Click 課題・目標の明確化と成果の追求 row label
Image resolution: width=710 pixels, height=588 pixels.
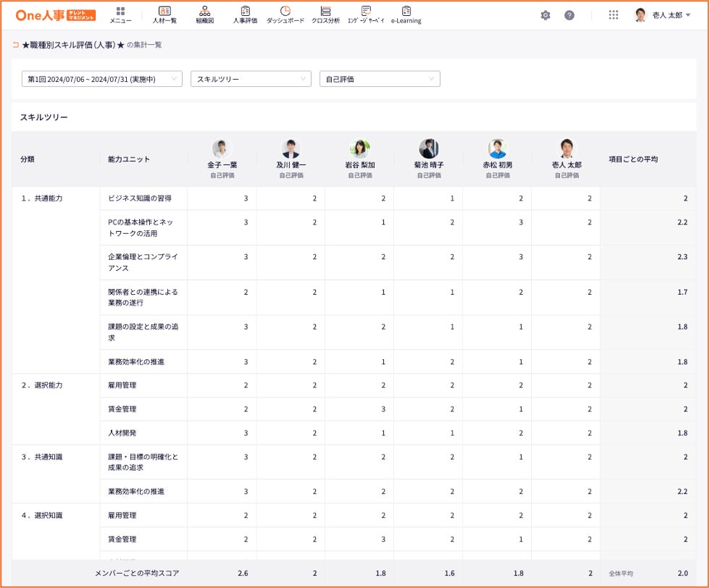143,462
